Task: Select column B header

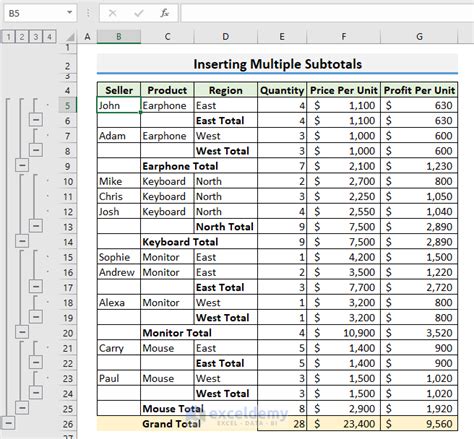Action: pos(119,37)
